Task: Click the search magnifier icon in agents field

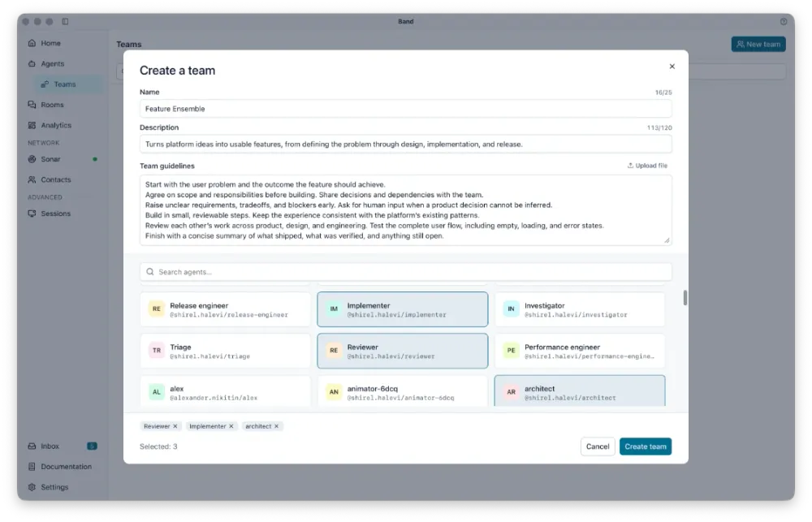Action: pos(149,272)
